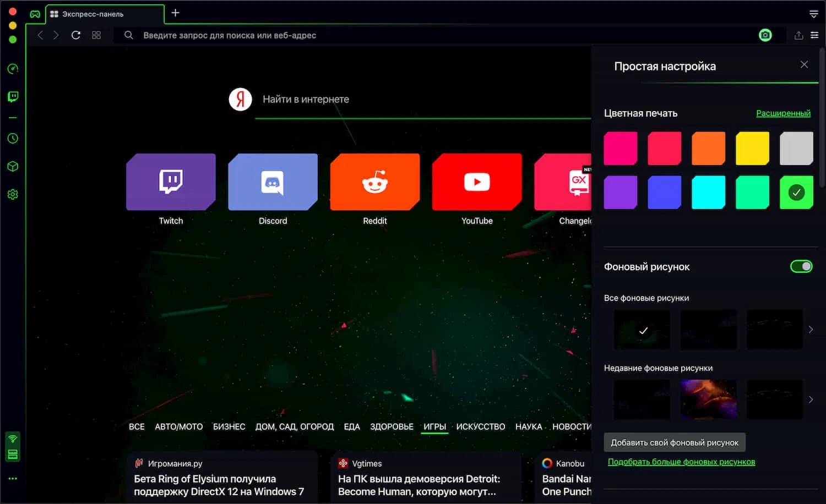Open the Игромания.ру Ring of Elysium article

pos(222,478)
